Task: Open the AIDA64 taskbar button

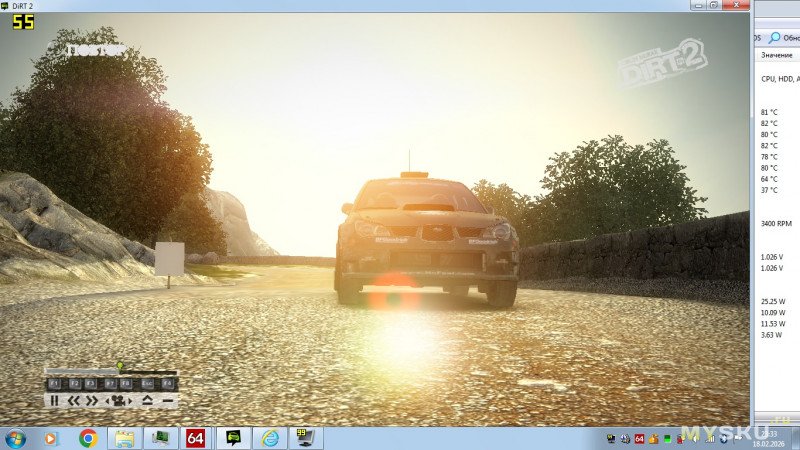Action: (x=195, y=438)
